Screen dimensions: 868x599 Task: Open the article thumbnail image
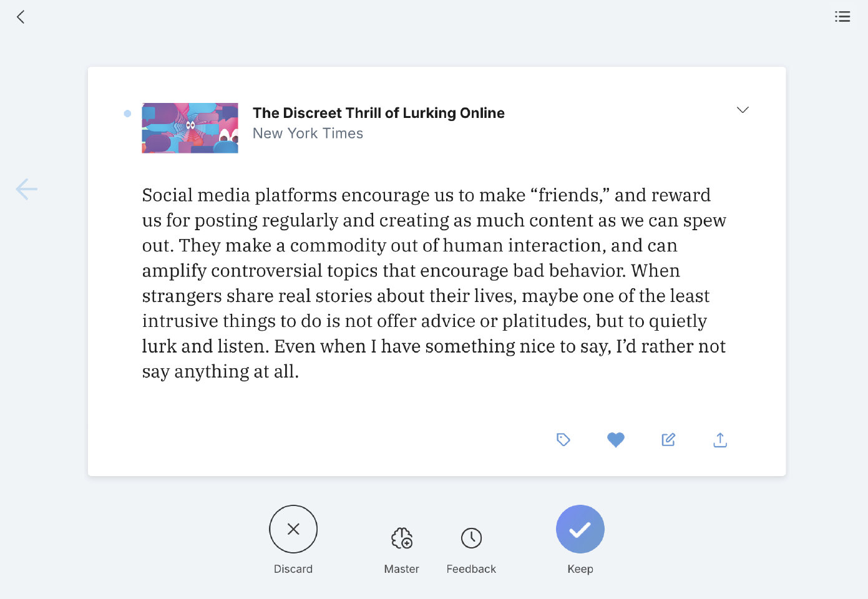pyautogui.click(x=190, y=128)
